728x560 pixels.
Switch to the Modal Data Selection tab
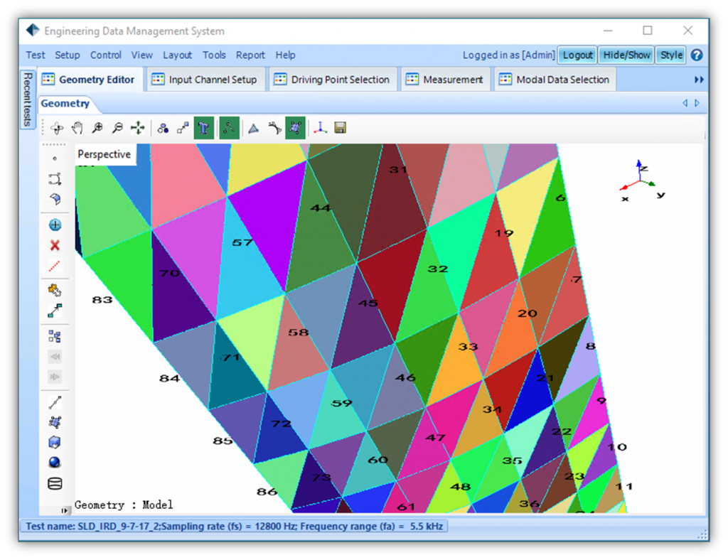pyautogui.click(x=555, y=80)
